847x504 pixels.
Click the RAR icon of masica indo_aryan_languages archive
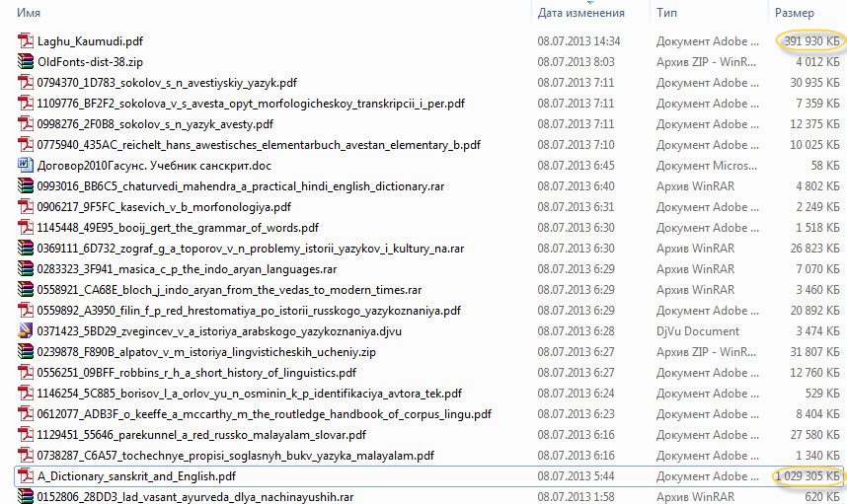(26, 268)
